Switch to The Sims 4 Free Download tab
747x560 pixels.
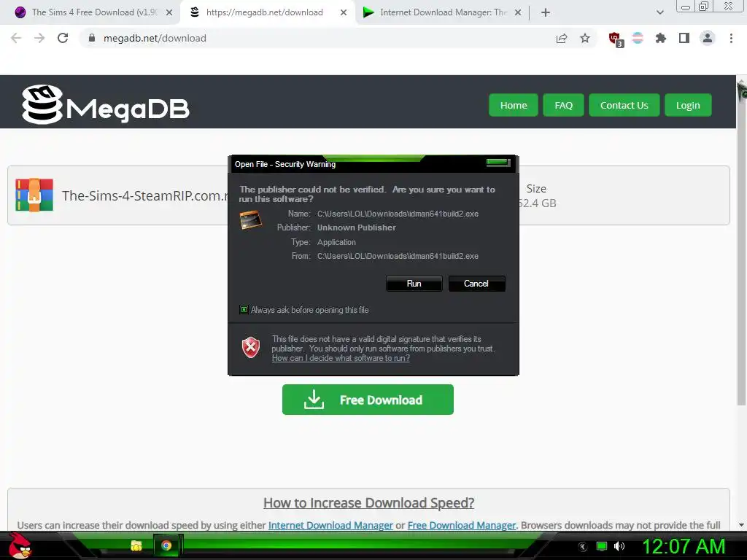(x=90, y=12)
